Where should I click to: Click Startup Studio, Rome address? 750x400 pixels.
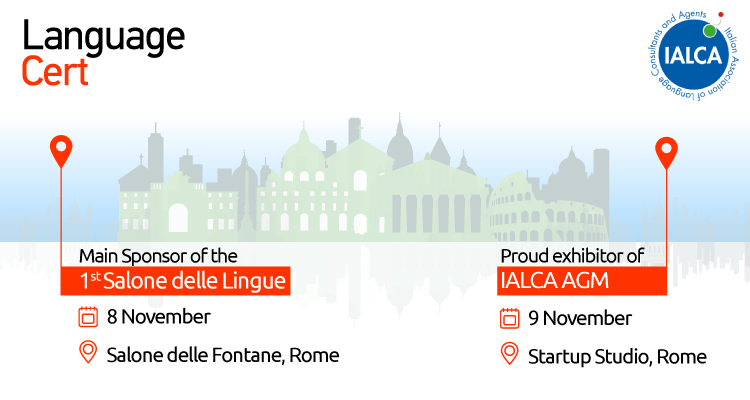tap(617, 357)
